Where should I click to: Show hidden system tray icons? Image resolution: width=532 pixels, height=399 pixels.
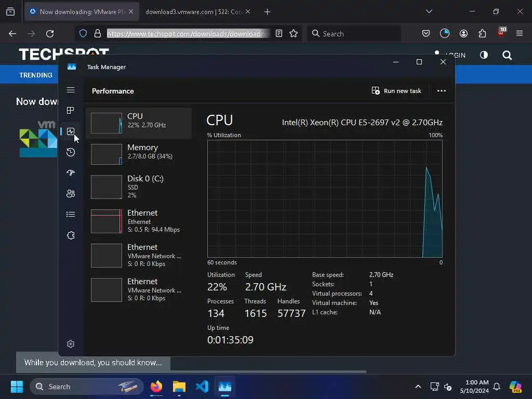[x=418, y=387]
